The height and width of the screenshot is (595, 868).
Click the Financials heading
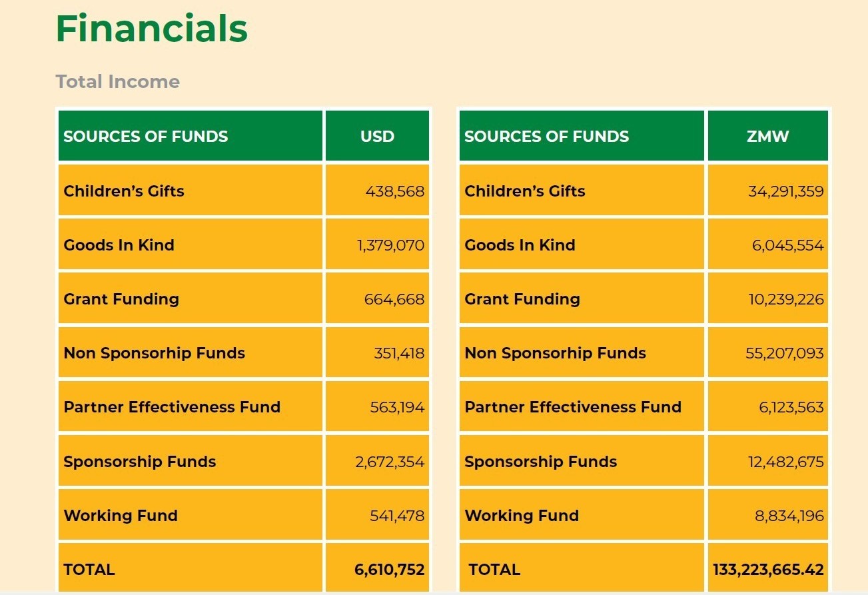tap(152, 29)
